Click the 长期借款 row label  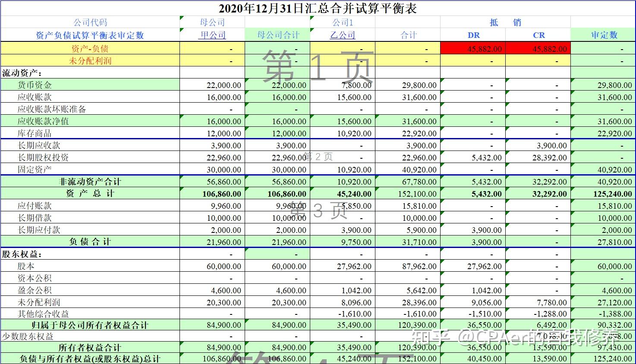35,218
